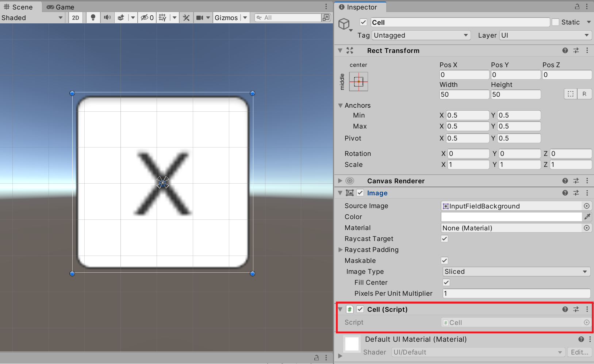Toggle scene lighting bulb icon
This screenshot has width=594, height=364.
(x=93, y=18)
